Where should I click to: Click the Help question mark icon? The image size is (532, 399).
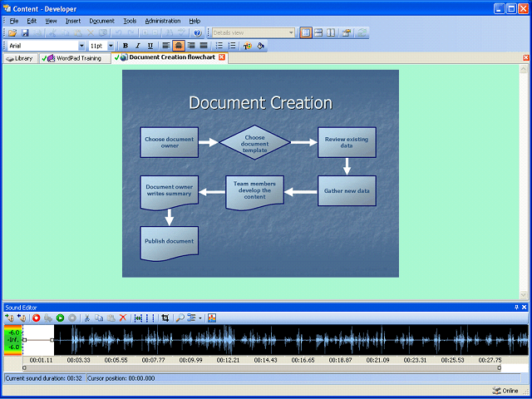click(197, 32)
